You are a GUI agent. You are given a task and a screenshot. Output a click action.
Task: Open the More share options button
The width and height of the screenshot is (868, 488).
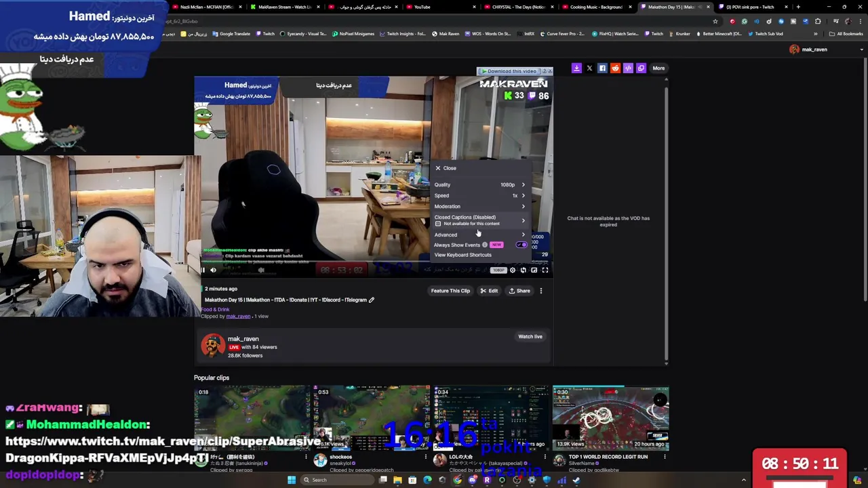point(658,68)
